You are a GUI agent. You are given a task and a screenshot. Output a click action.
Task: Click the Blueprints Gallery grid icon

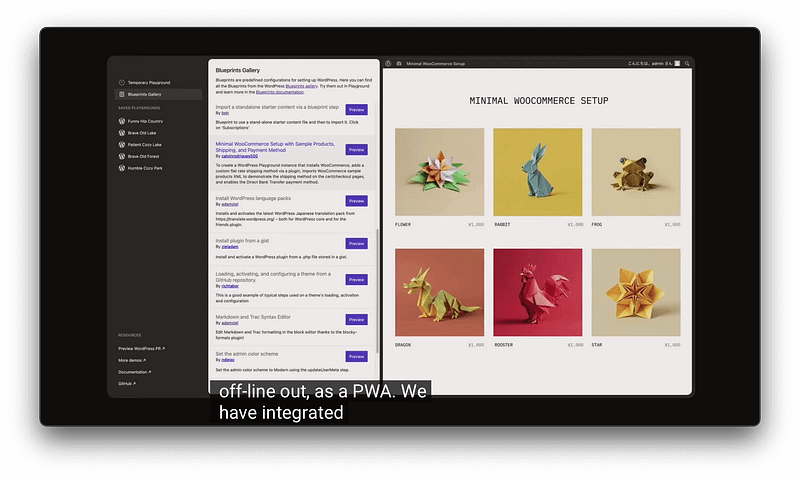pyautogui.click(x=121, y=94)
